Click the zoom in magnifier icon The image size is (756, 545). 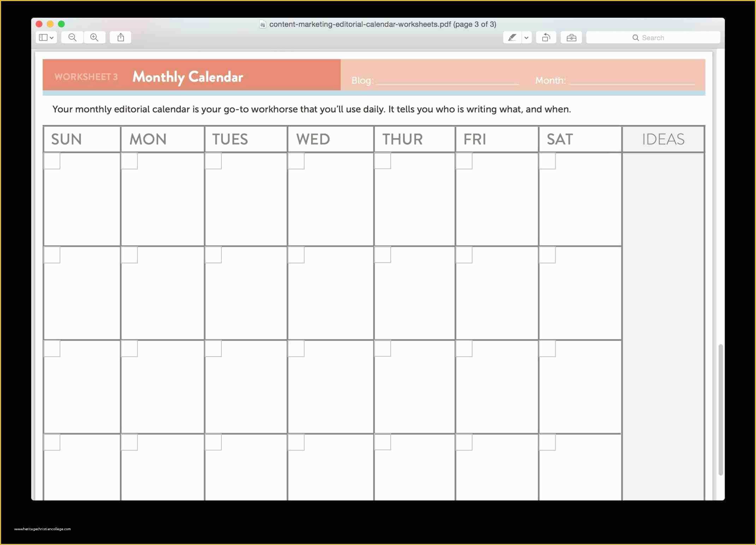(x=95, y=37)
